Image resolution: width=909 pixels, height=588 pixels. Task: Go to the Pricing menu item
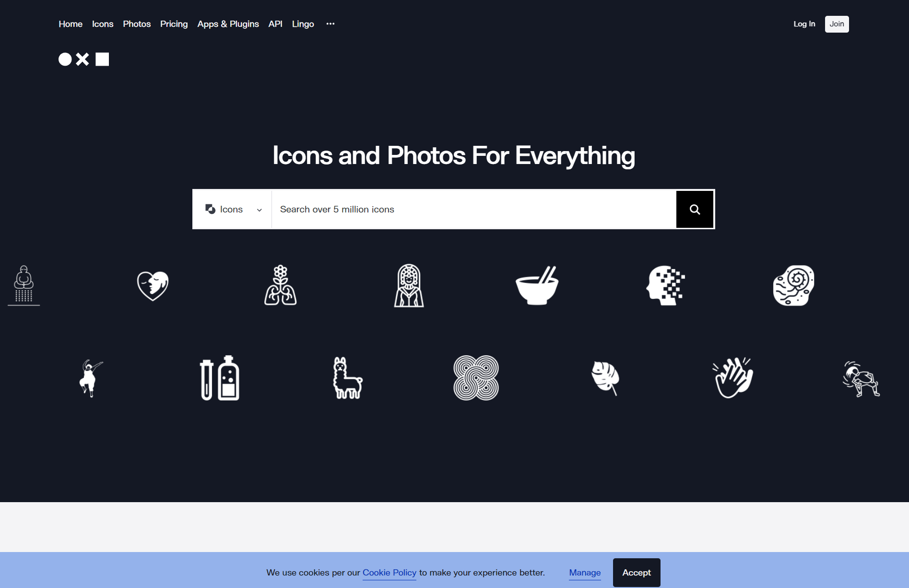click(x=174, y=24)
